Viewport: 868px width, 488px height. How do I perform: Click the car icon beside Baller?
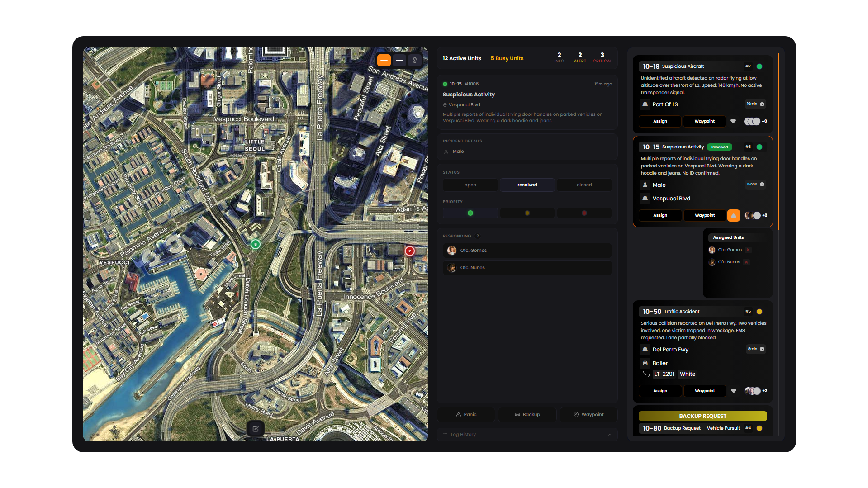click(645, 363)
